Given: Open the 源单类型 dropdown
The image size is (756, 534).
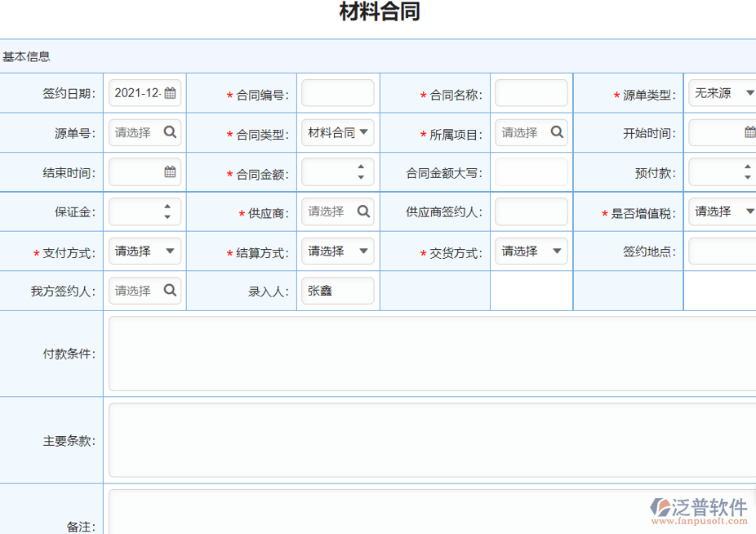Looking at the screenshot, I should 748,93.
